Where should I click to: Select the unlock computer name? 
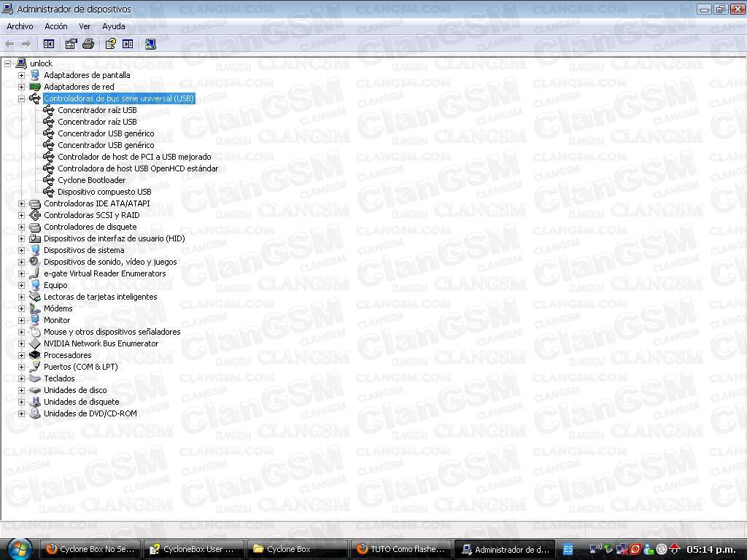(x=41, y=63)
